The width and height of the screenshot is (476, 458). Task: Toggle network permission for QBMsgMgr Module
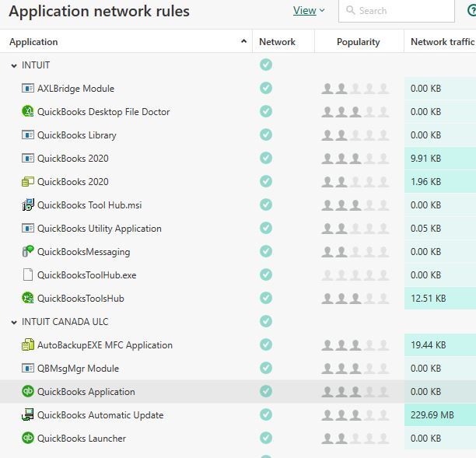[266, 369]
